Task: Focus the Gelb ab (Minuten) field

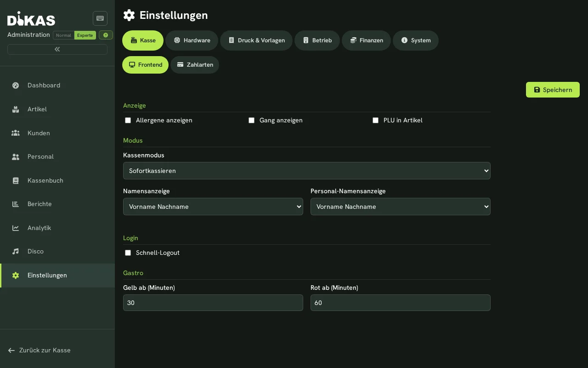Action: (x=213, y=303)
